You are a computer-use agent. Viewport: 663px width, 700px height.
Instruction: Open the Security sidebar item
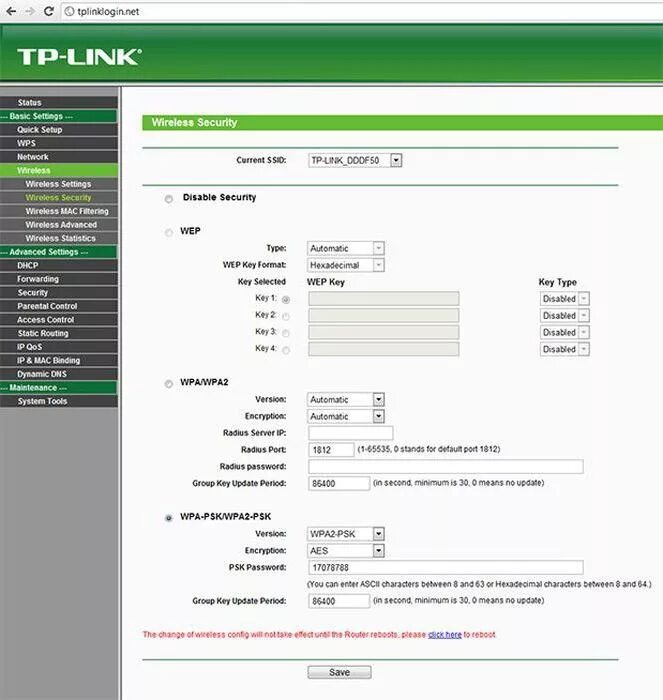click(x=59, y=293)
